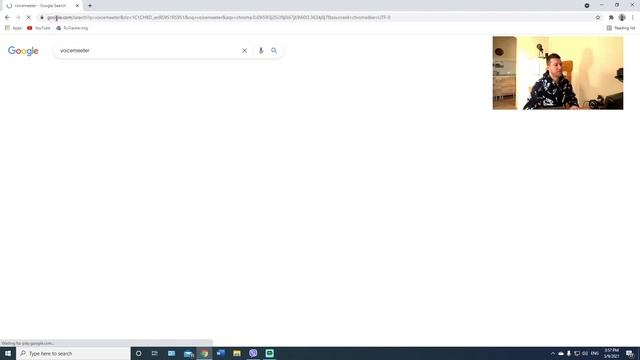Open the Windows Start menu
The width and height of the screenshot is (640, 360).
coord(8,353)
